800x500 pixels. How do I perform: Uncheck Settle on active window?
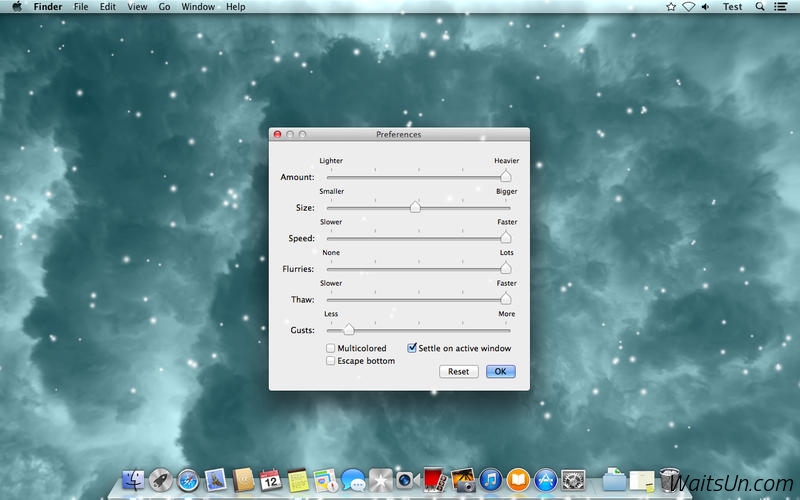[x=412, y=348]
